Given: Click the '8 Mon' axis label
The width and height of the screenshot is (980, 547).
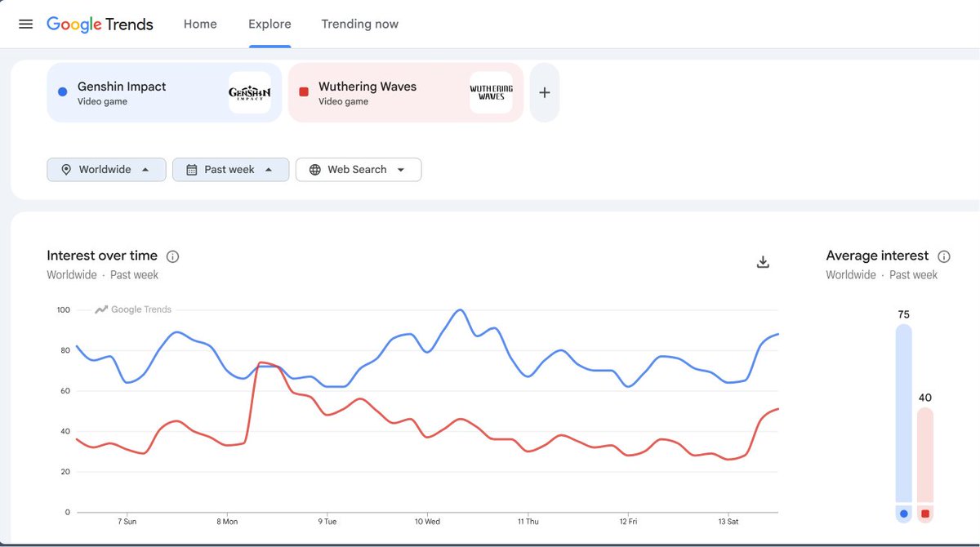Looking at the screenshot, I should coord(228,521).
